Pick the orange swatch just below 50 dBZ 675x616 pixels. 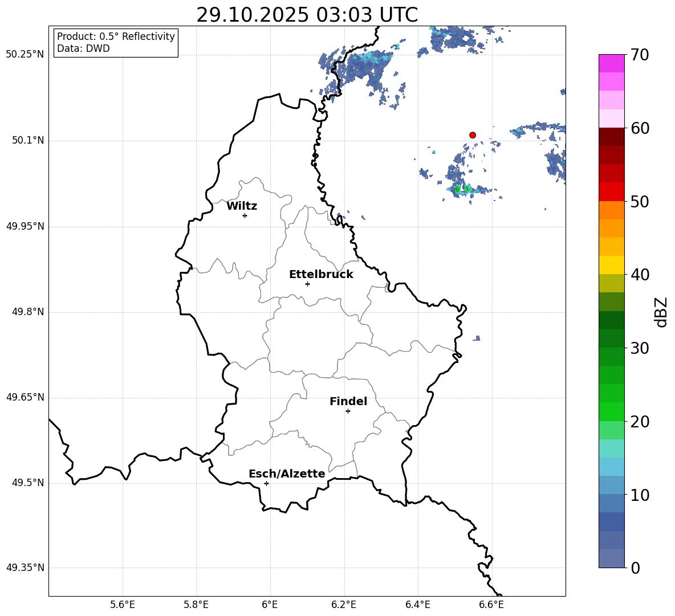coord(611,210)
